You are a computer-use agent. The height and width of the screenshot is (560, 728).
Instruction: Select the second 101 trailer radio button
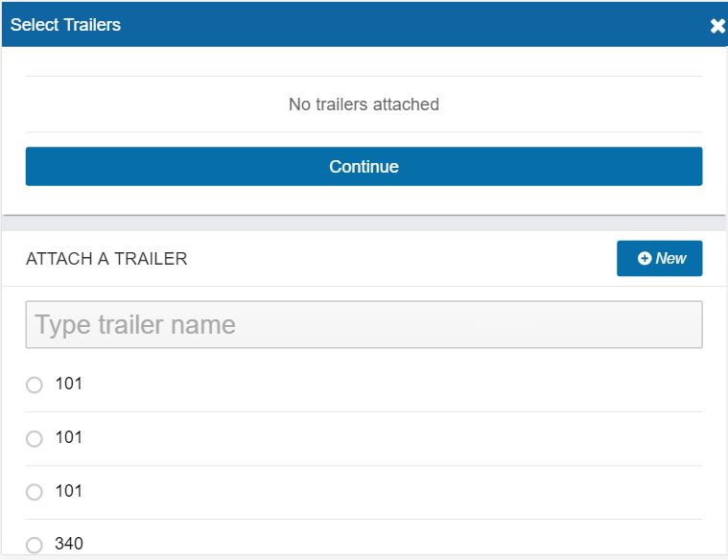[34, 438]
